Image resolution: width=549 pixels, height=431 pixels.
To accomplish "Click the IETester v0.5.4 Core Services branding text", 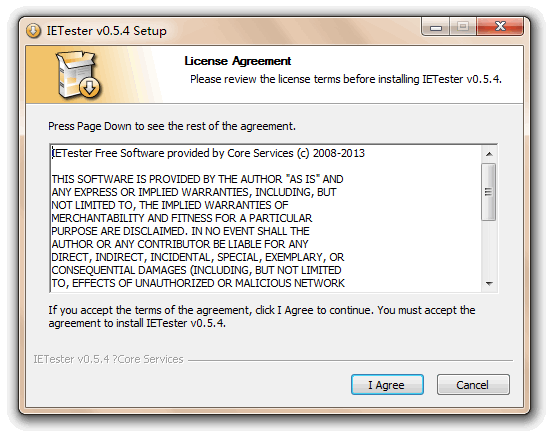I will tap(108, 359).
